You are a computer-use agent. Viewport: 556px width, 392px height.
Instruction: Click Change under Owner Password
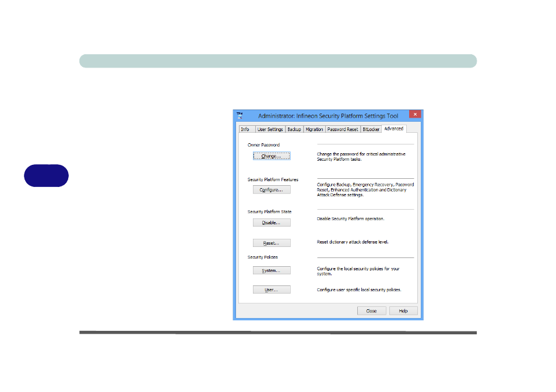pos(272,156)
